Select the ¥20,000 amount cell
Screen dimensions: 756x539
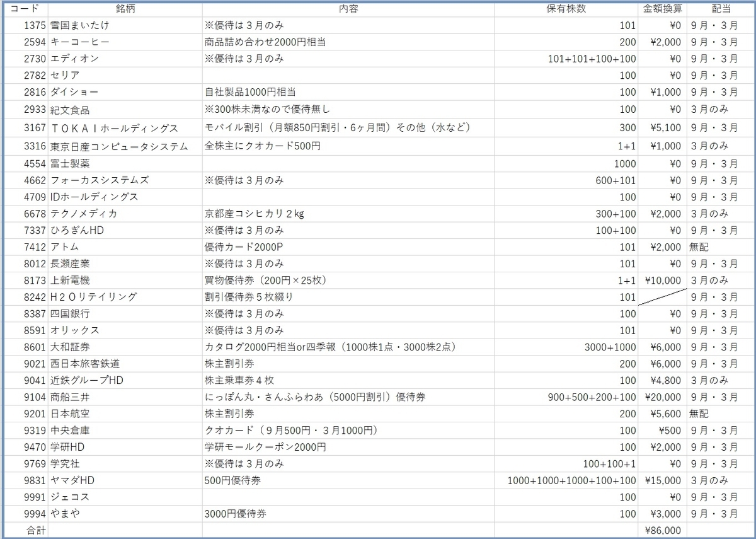coord(662,397)
